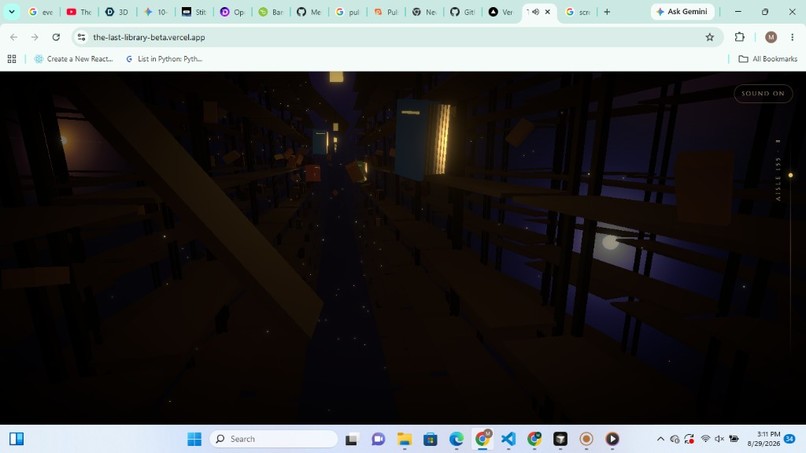Show hidden system tray icons

[x=661, y=439]
